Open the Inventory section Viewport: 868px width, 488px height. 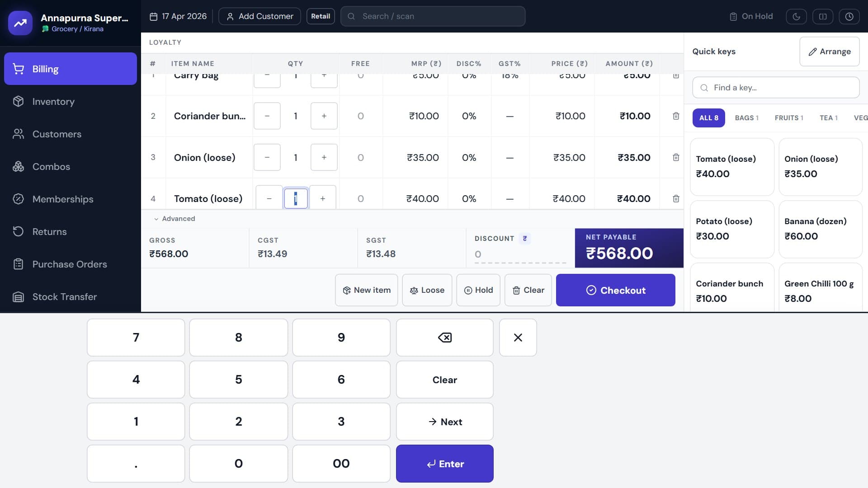(70, 101)
